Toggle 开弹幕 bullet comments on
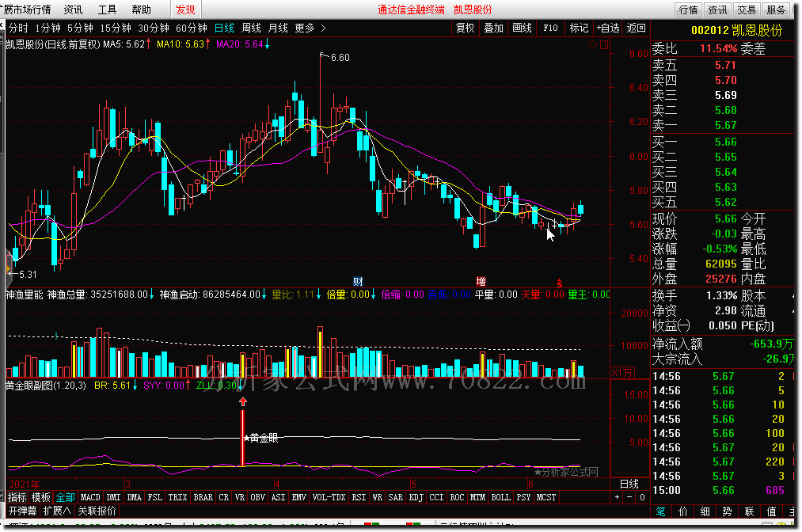 pyautogui.click(x=22, y=511)
